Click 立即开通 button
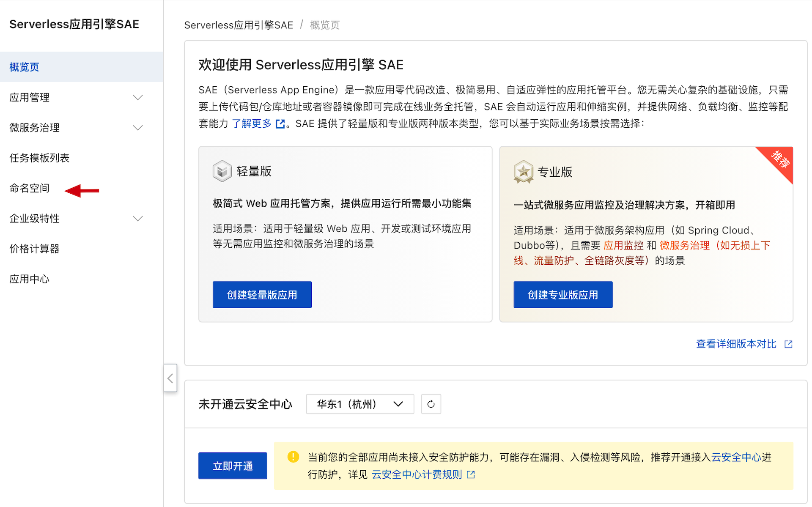Viewport: 812px width, 507px height. (x=233, y=466)
